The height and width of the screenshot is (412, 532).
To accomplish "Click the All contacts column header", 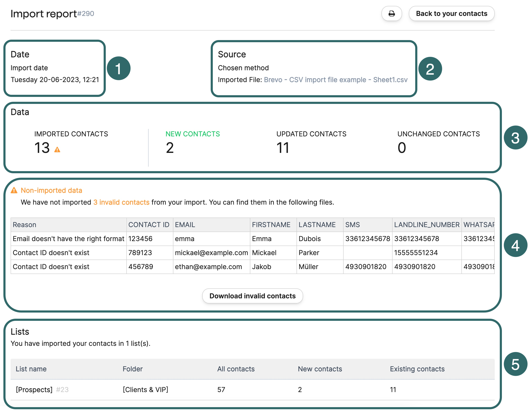I will pos(236,369).
